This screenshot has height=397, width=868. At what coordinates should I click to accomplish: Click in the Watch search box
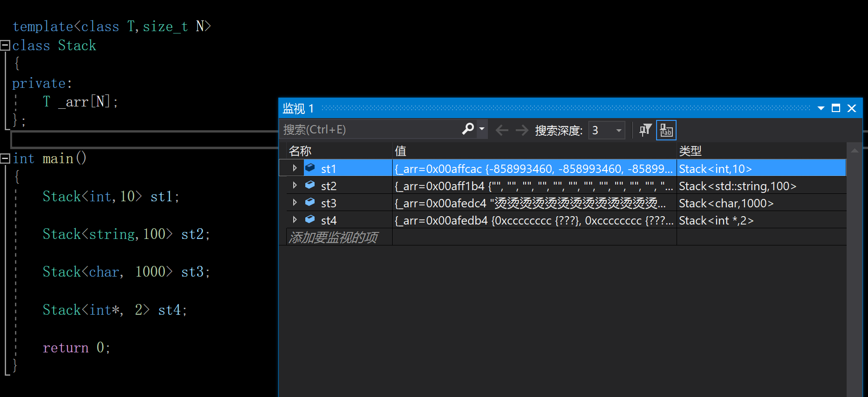(372, 130)
